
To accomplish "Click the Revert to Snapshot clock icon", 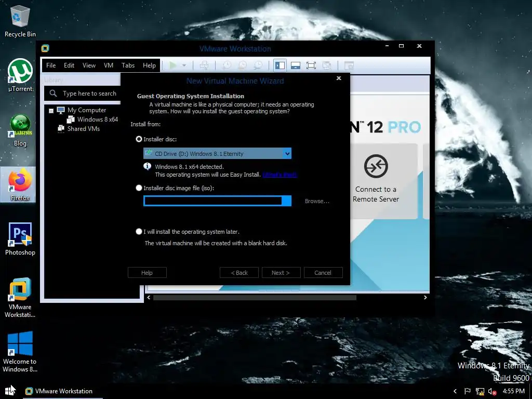I will (x=242, y=65).
